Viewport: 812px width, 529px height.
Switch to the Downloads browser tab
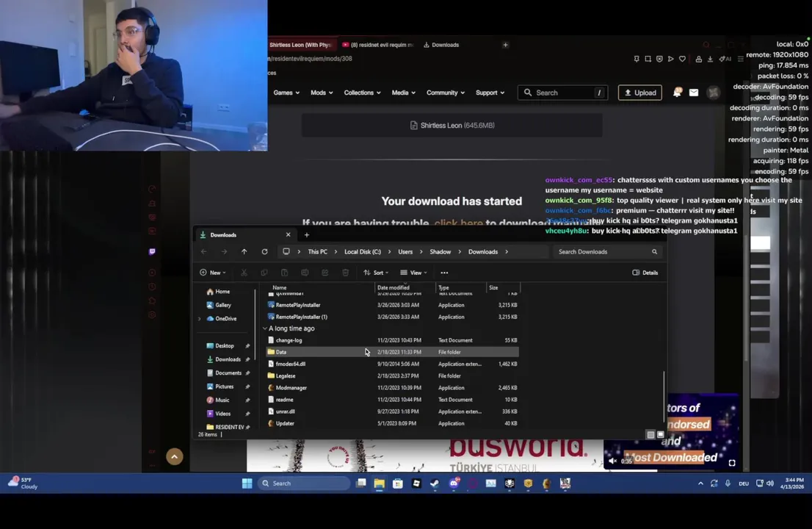442,45
